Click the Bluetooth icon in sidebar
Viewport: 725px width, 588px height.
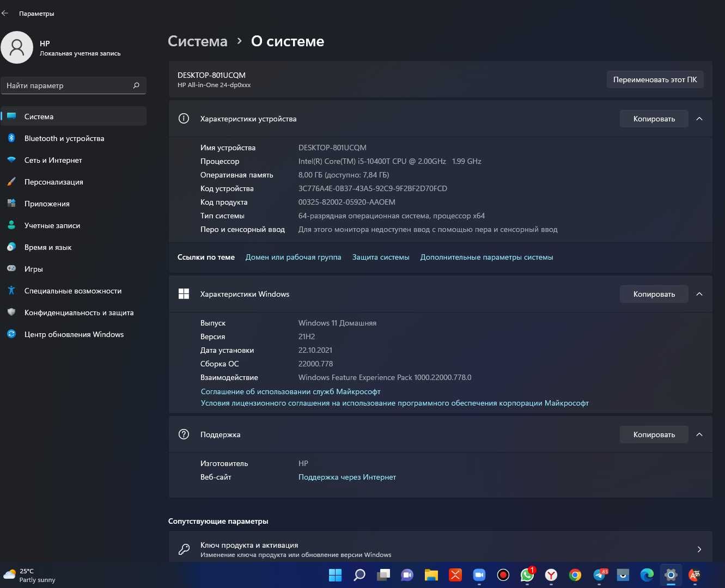point(11,138)
